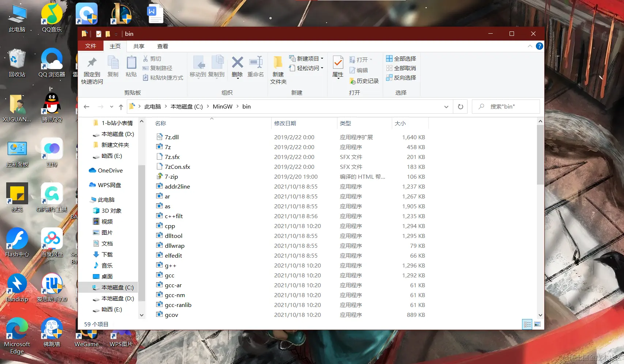Open the 文件 menu
Image resolution: width=624 pixels, height=364 pixels.
pyautogui.click(x=90, y=46)
